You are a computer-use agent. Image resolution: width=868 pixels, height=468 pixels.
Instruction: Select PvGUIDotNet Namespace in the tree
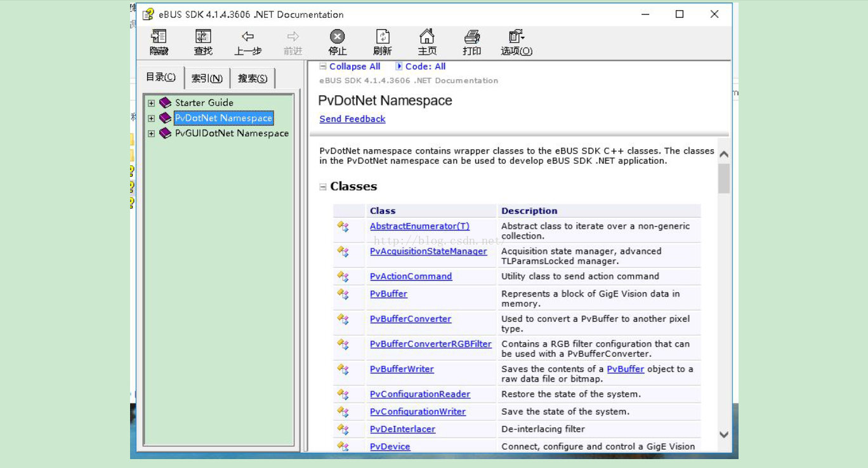(x=232, y=133)
